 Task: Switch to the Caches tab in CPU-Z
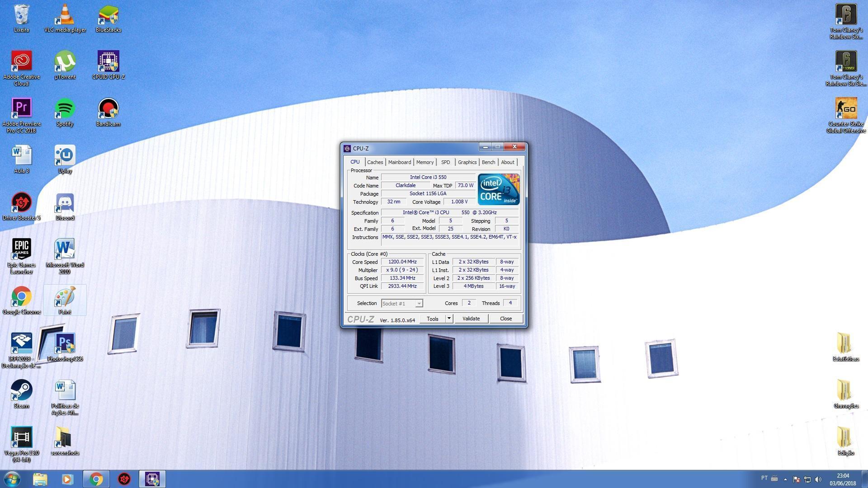tap(375, 162)
